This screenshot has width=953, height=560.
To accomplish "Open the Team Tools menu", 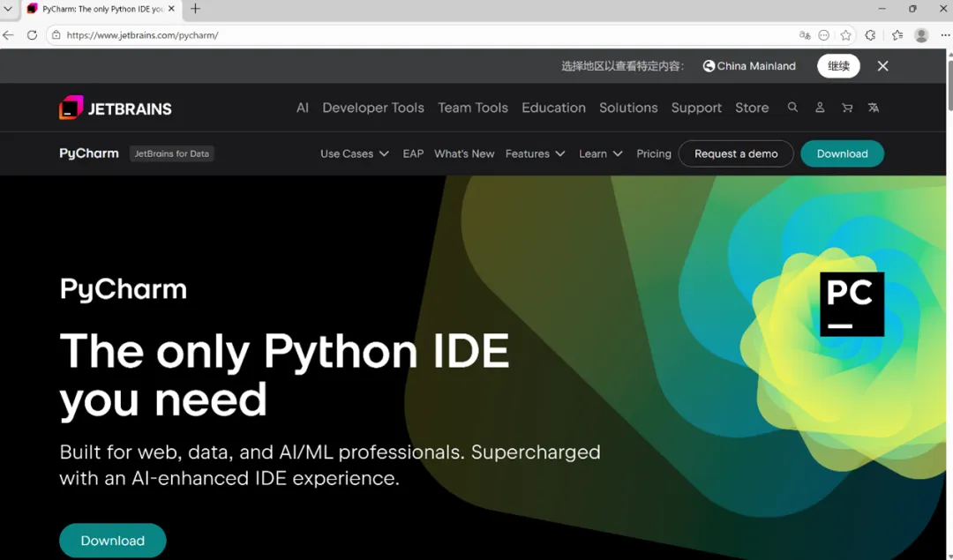I will (x=473, y=108).
